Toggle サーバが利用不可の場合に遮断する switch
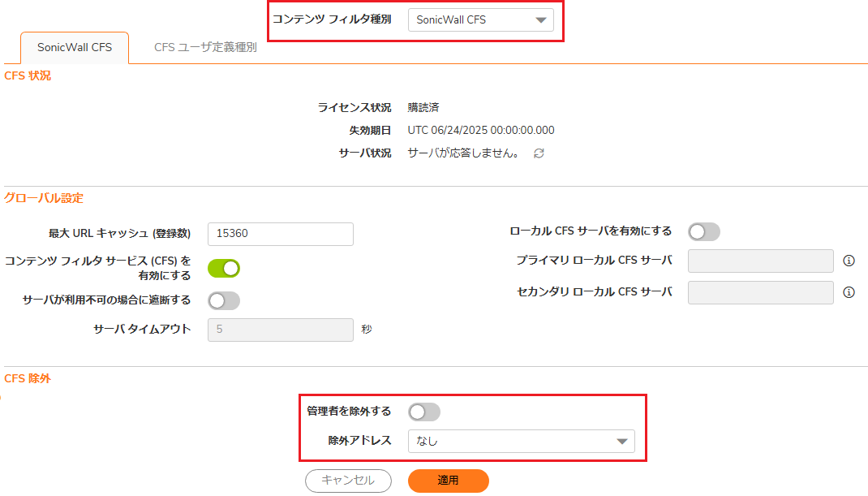 [224, 301]
